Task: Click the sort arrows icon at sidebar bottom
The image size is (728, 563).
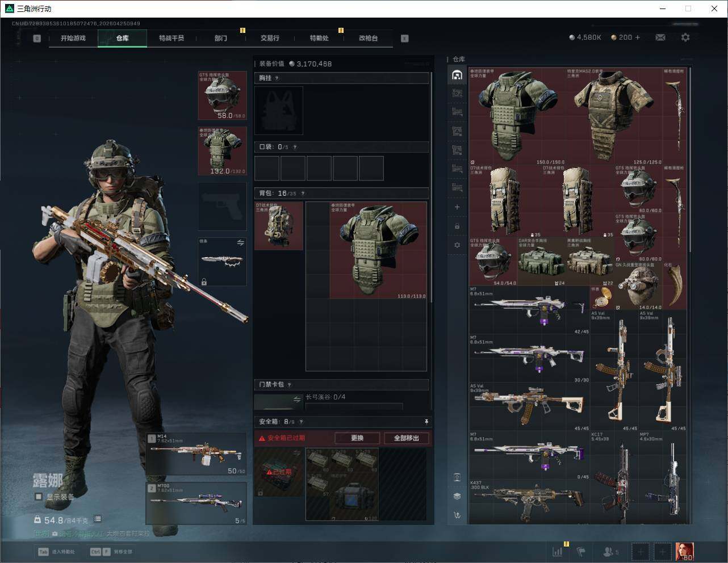Action: coord(457,515)
